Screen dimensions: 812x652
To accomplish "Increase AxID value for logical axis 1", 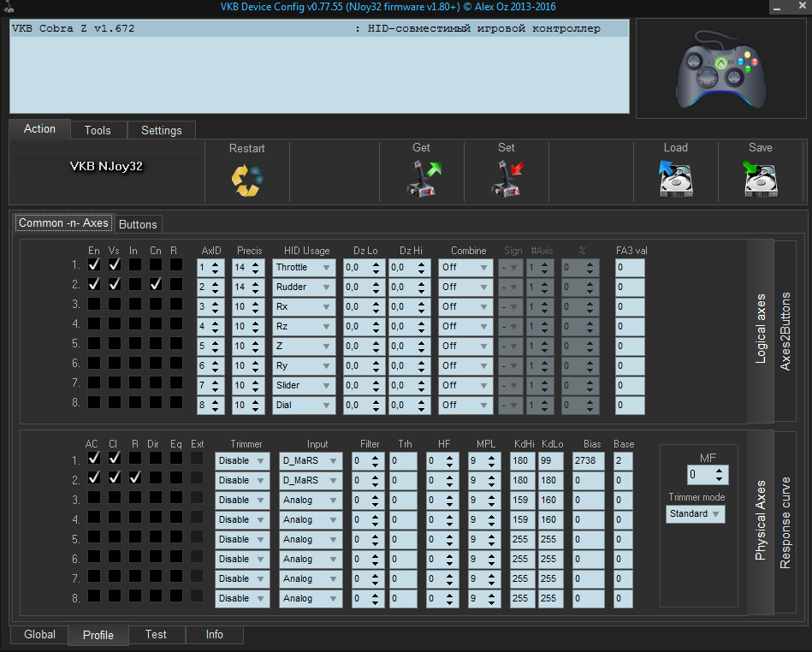I will pyautogui.click(x=215, y=264).
